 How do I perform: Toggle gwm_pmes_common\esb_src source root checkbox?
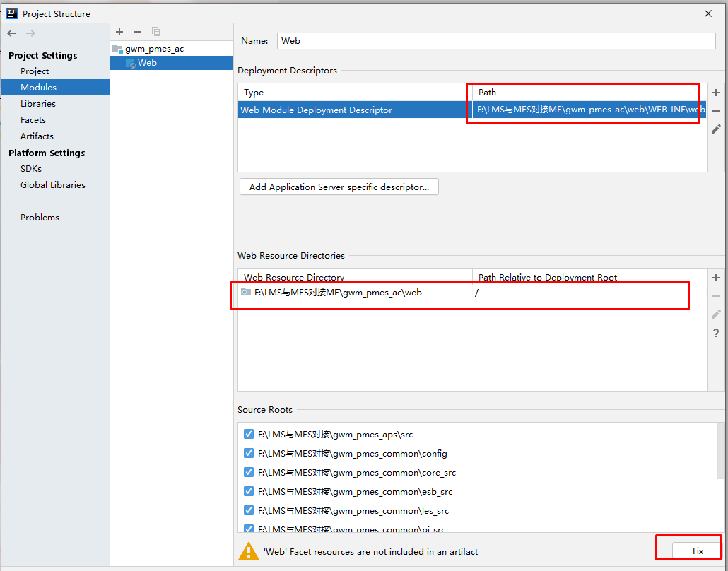point(248,491)
